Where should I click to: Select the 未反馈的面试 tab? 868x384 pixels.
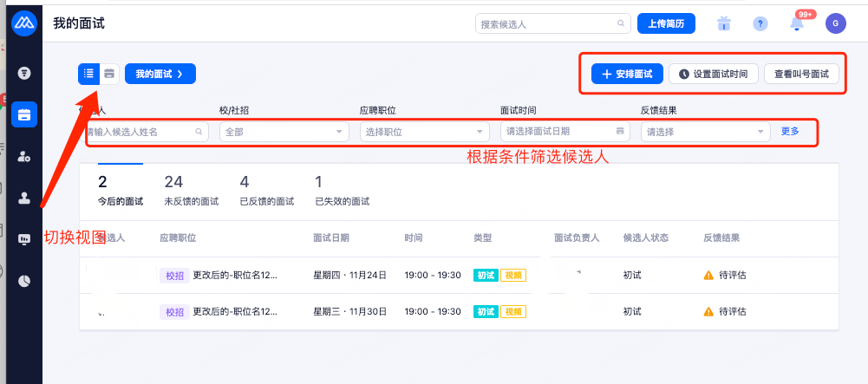(191, 190)
